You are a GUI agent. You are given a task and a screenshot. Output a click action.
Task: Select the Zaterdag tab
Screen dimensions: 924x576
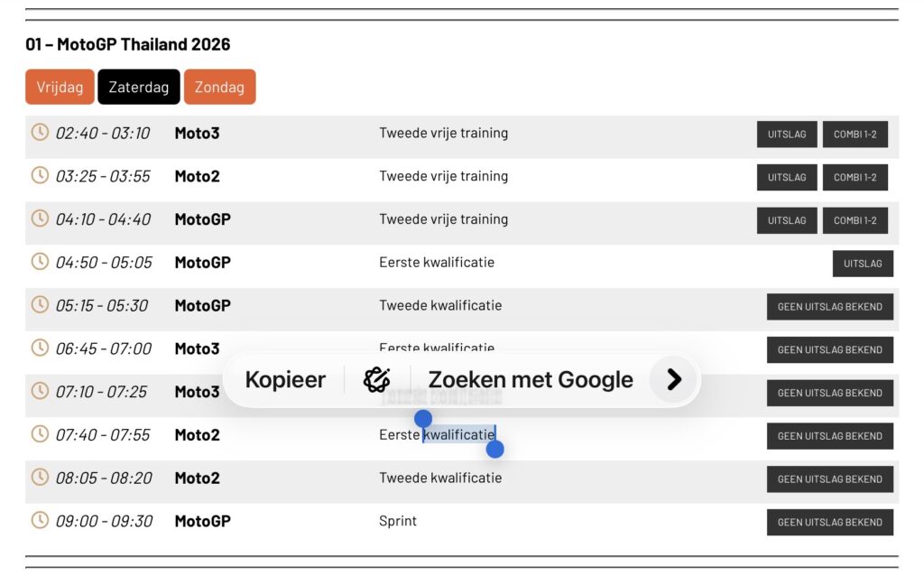[x=139, y=88]
